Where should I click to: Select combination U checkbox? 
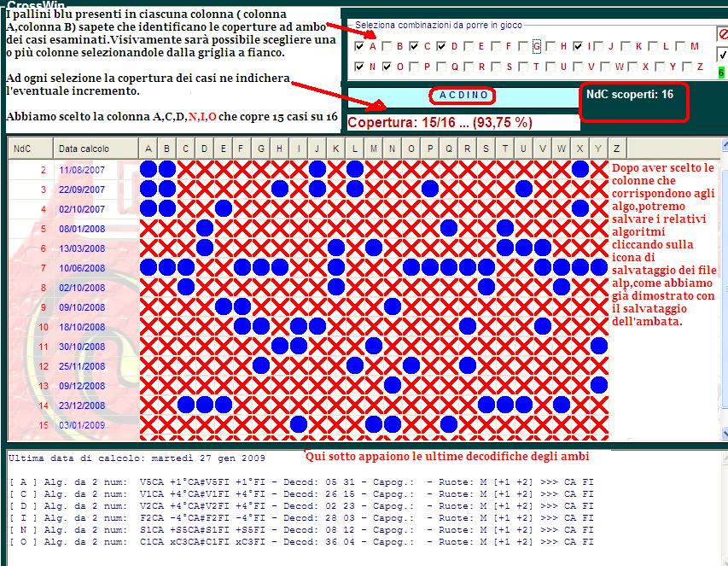pos(550,67)
